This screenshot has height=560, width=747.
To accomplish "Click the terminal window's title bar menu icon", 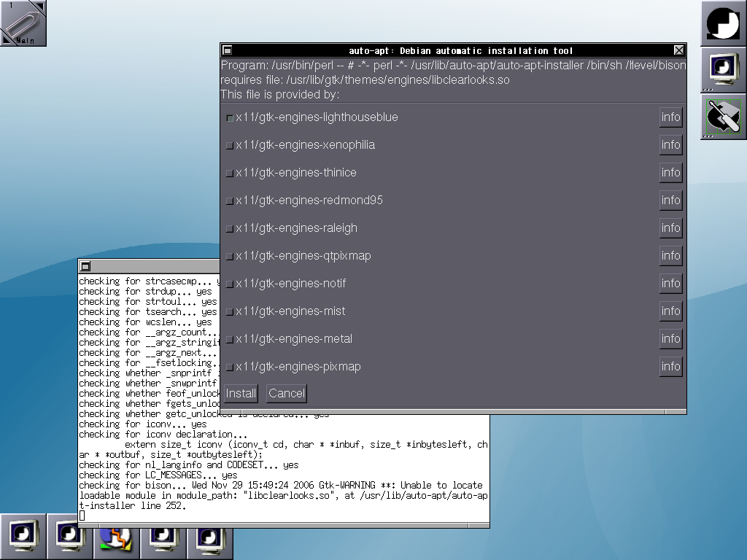I will (x=86, y=266).
